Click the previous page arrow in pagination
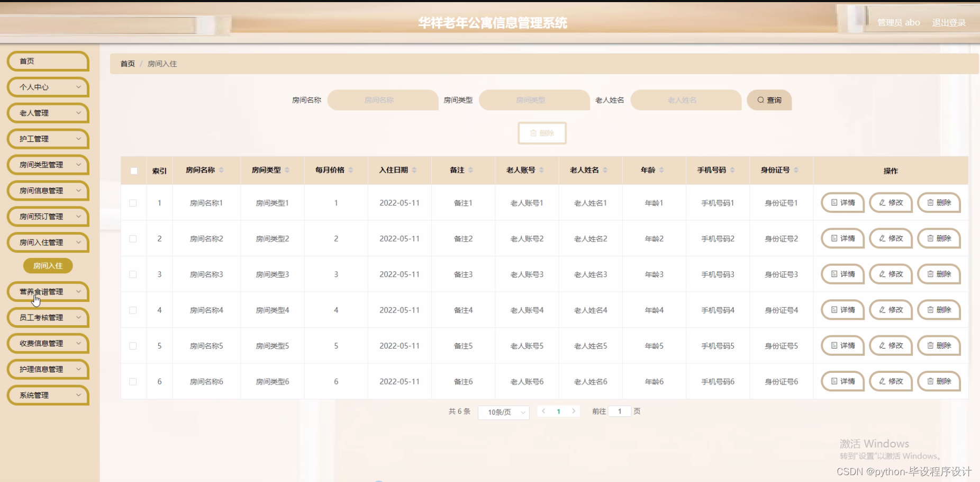 (x=543, y=410)
